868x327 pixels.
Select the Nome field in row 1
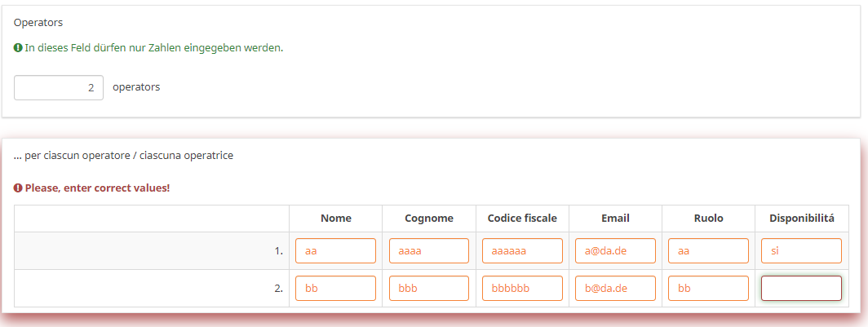[x=335, y=251]
